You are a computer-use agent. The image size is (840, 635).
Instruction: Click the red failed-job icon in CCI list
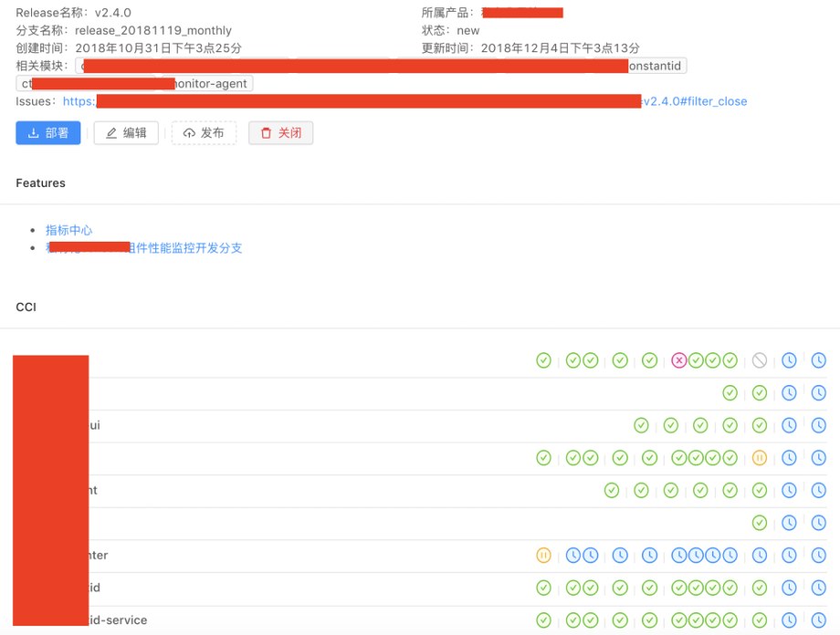(678, 360)
